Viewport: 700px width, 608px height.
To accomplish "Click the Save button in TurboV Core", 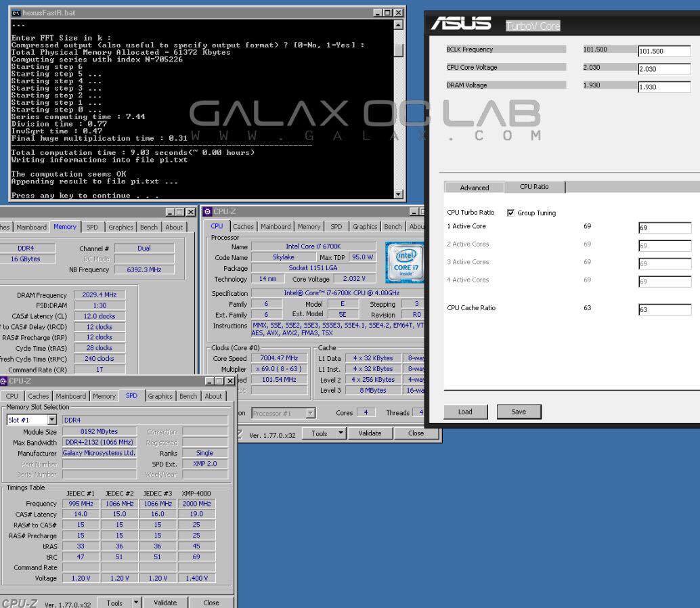I will tap(519, 412).
